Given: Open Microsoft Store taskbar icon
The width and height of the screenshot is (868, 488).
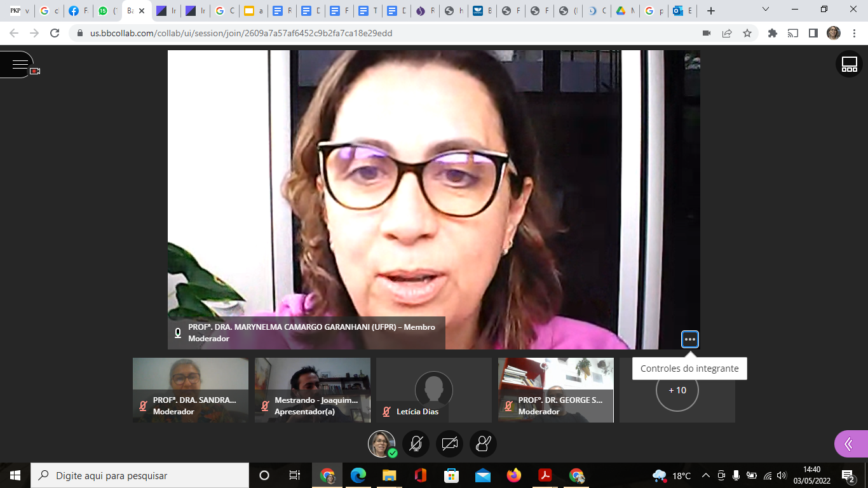Looking at the screenshot, I should [x=451, y=475].
